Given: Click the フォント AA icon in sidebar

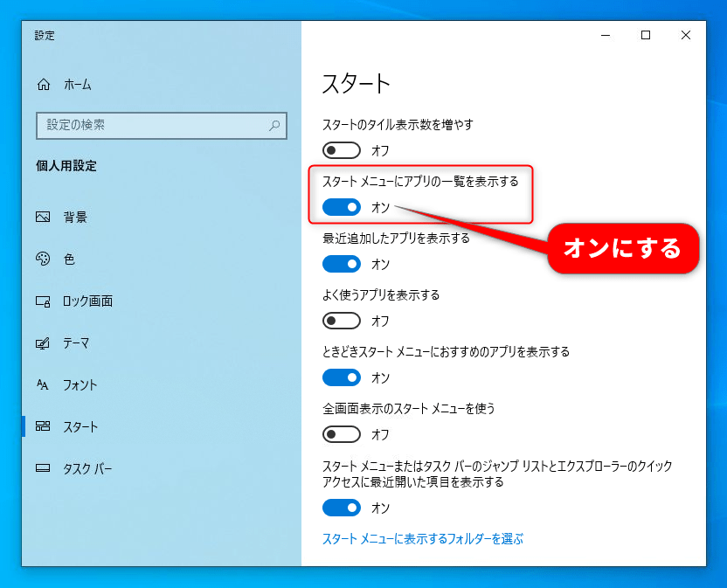Looking at the screenshot, I should point(43,385).
